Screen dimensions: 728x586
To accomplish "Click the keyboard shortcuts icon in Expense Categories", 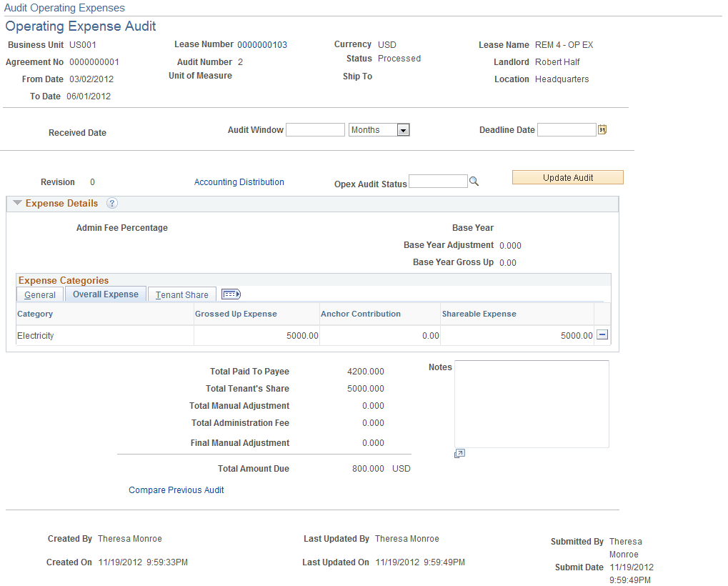I will [231, 294].
